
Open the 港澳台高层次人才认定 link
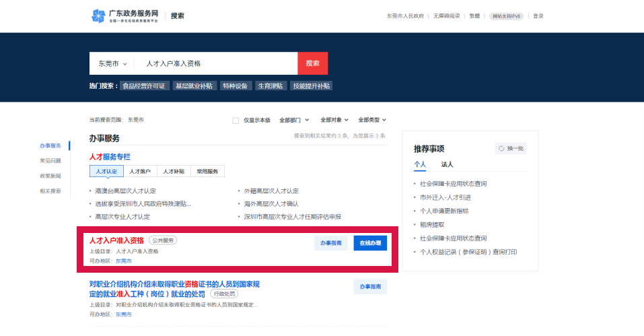click(125, 191)
